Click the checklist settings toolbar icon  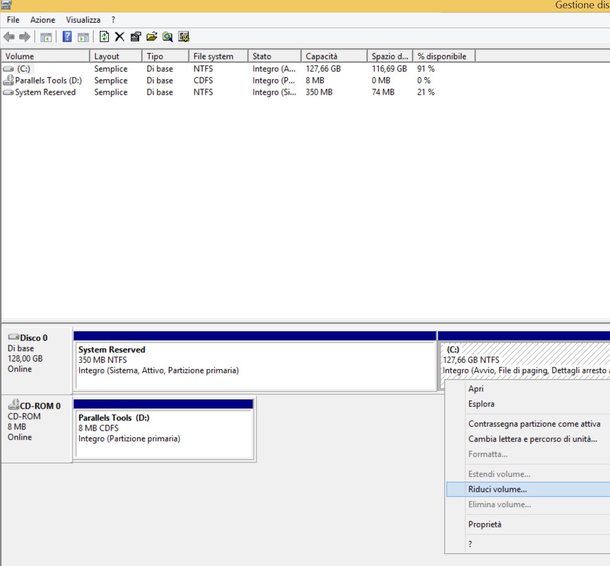(x=184, y=37)
